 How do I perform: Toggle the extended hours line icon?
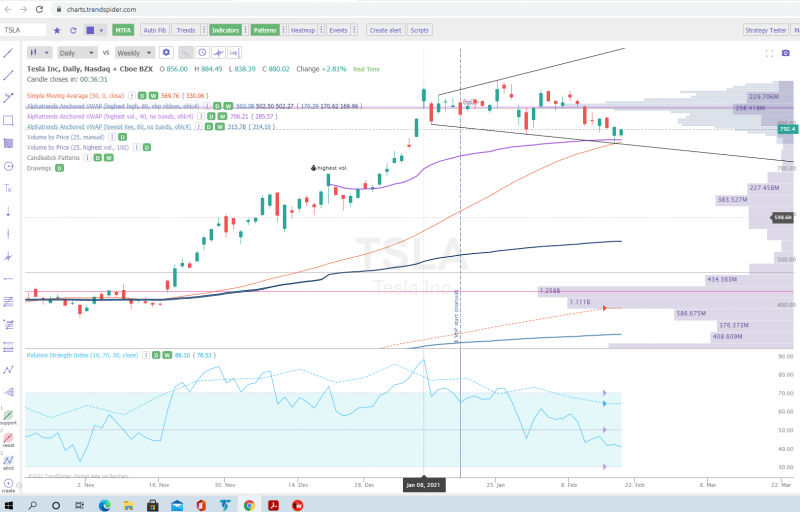(186, 53)
